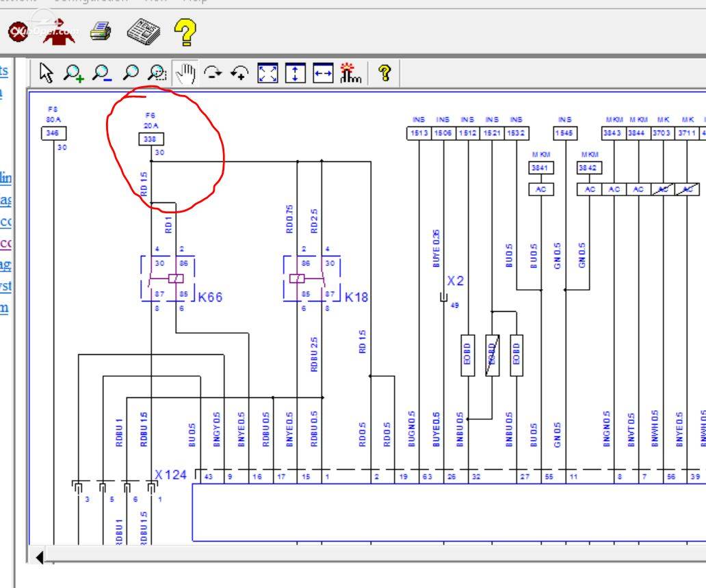706x588 pixels.
Task: Click the horizontal scrollbar left arrow
Action: point(40,558)
